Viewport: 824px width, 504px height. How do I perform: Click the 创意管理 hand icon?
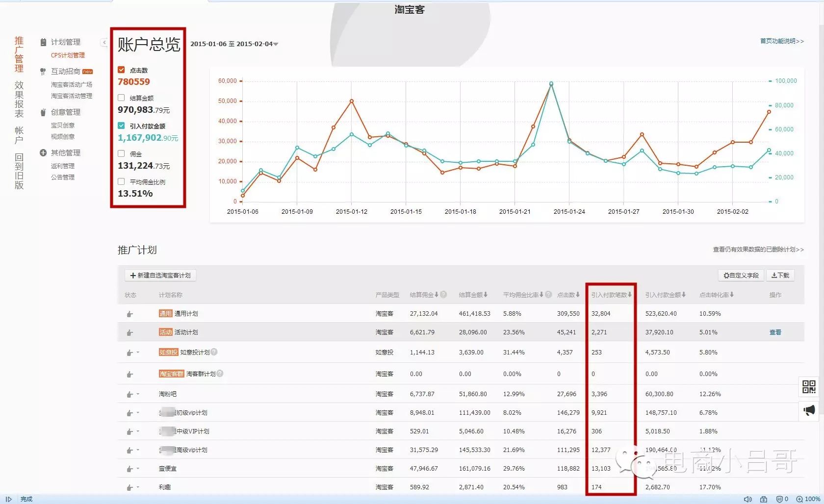coord(43,112)
